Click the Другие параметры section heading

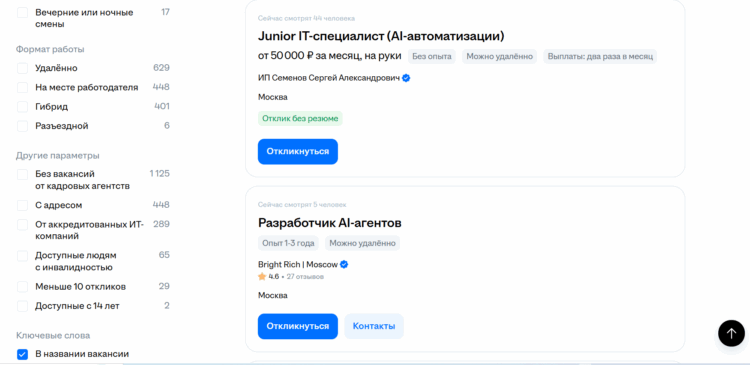pos(58,155)
